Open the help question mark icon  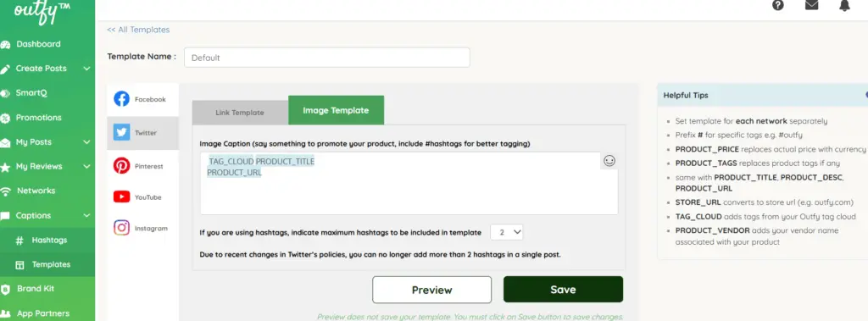point(778,5)
